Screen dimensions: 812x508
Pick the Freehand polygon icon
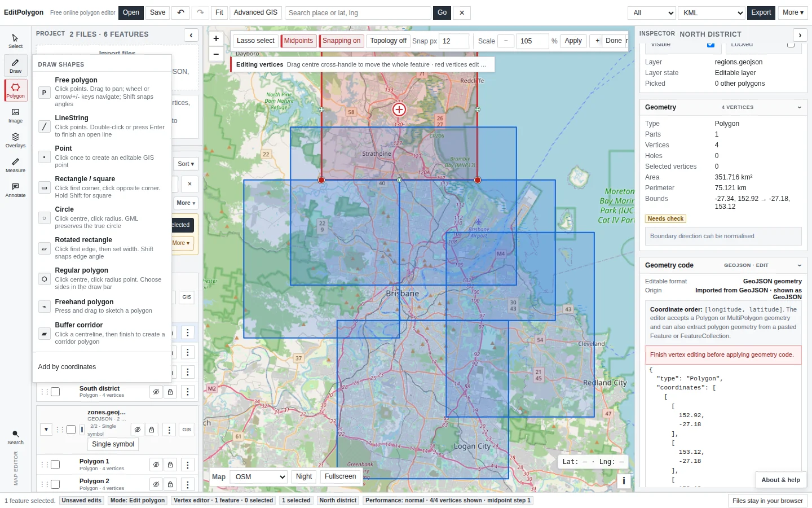coord(44,306)
